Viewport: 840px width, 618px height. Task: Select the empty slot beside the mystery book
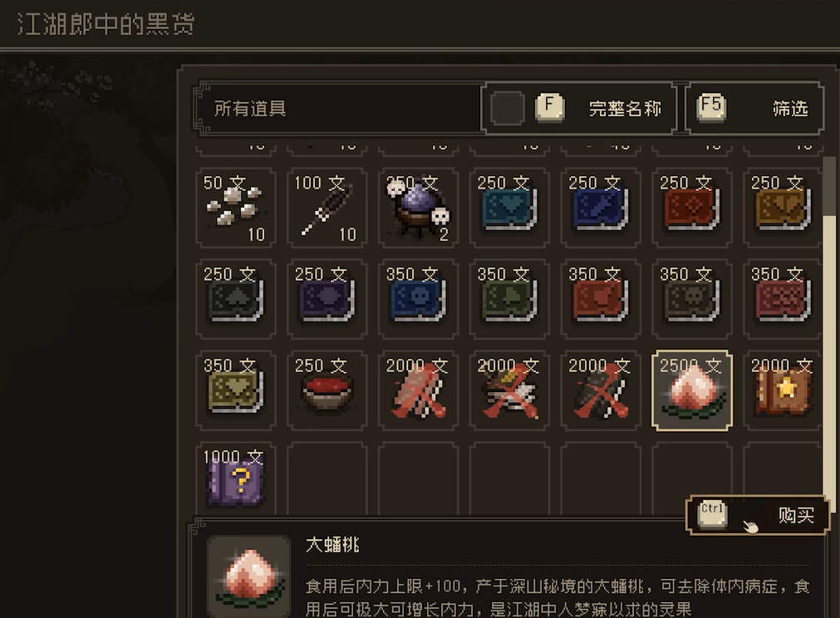pyautogui.click(x=327, y=479)
